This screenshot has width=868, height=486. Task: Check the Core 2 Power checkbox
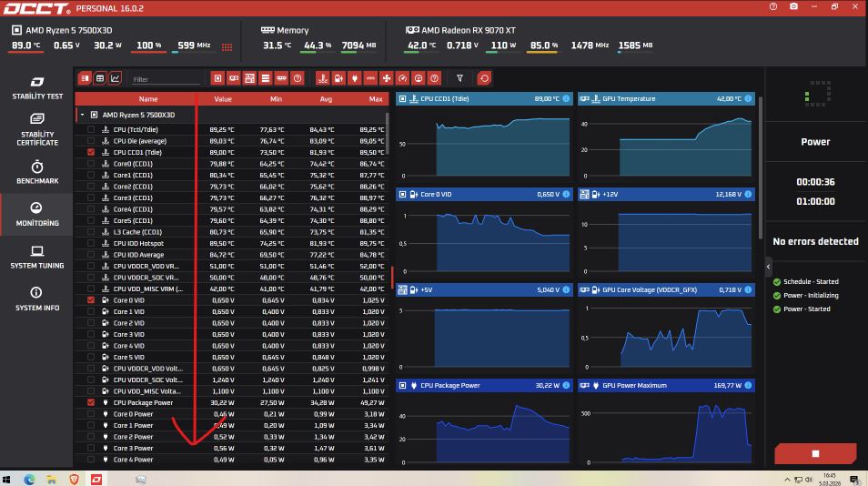pyautogui.click(x=91, y=437)
